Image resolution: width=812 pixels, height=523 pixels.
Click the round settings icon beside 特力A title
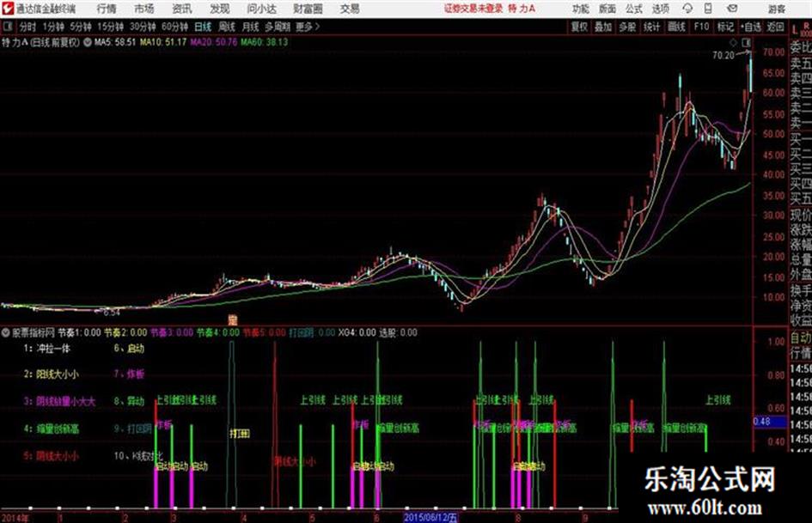coord(88,42)
